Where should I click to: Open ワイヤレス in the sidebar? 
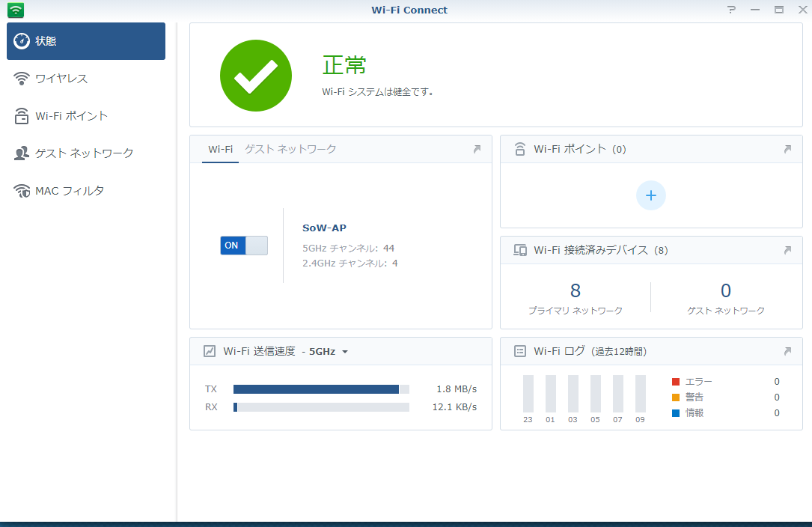(x=61, y=79)
